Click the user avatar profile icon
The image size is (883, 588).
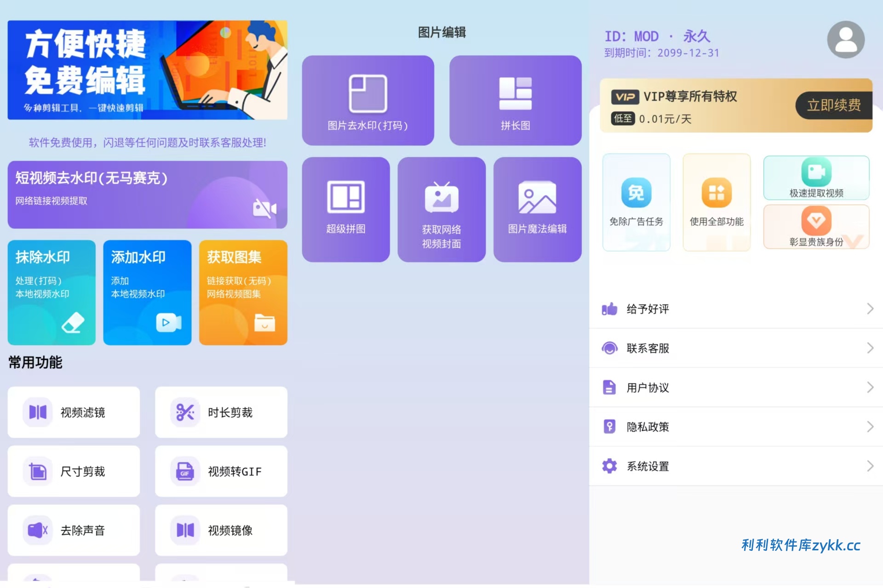(845, 40)
